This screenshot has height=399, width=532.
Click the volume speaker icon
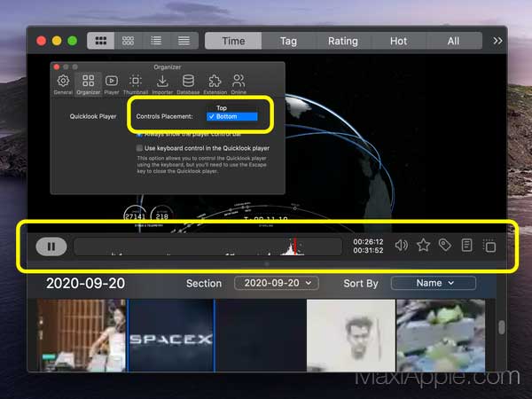[402, 245]
